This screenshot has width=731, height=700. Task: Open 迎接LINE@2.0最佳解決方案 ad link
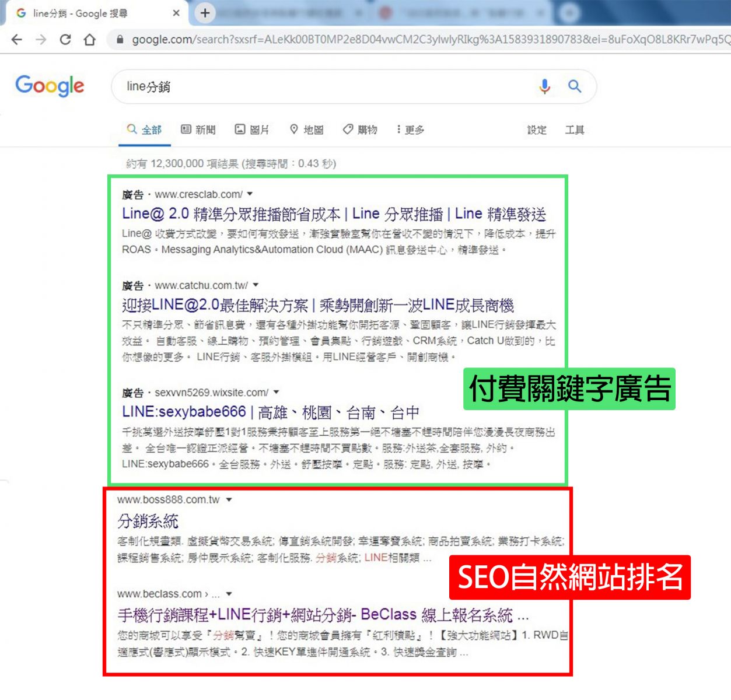pos(318,305)
